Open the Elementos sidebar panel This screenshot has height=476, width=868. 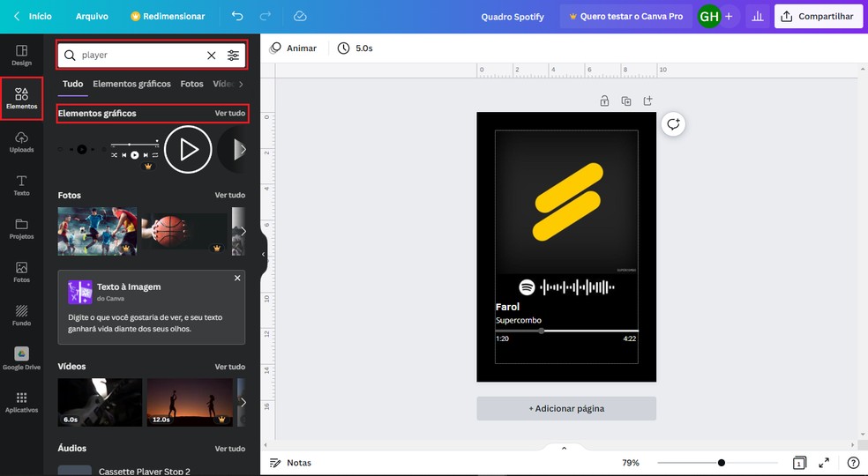click(21, 99)
